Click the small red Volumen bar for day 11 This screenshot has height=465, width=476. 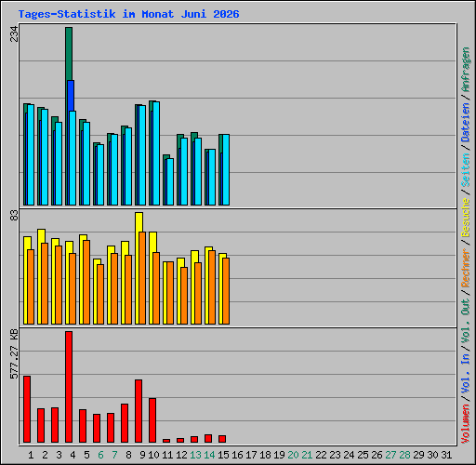pos(166,441)
